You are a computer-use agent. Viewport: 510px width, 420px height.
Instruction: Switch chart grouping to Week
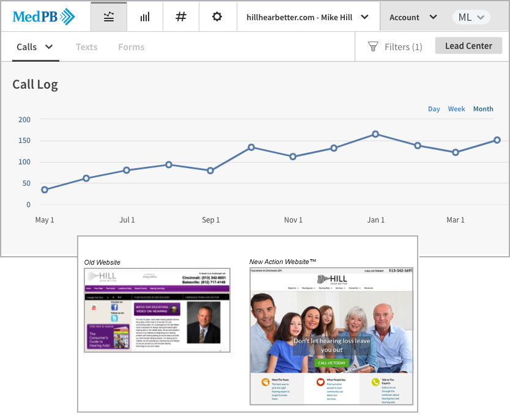pyautogui.click(x=456, y=109)
